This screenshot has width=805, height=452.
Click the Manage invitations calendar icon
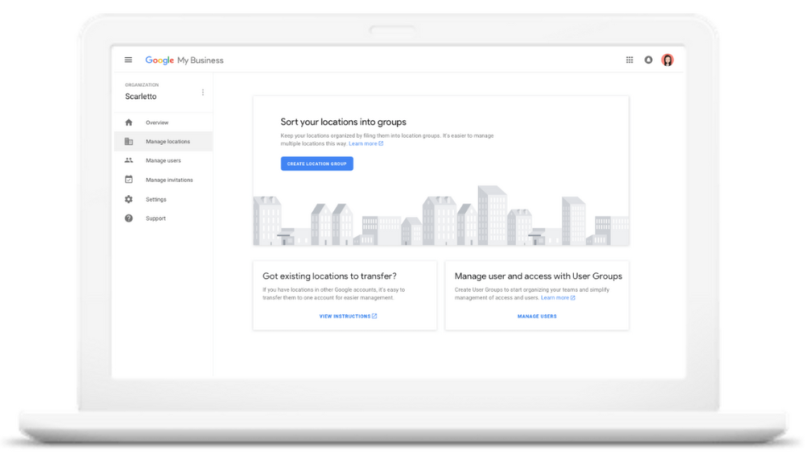pos(128,180)
